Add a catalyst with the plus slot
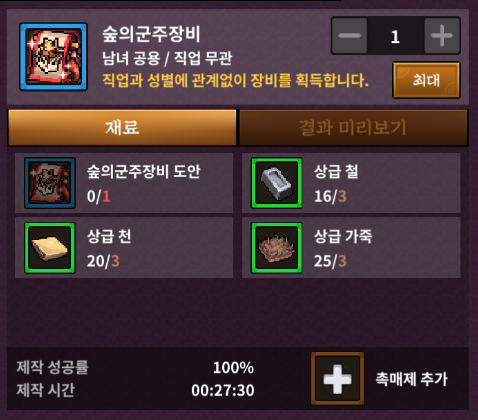Viewport: 478px width, 420px height. [337, 379]
